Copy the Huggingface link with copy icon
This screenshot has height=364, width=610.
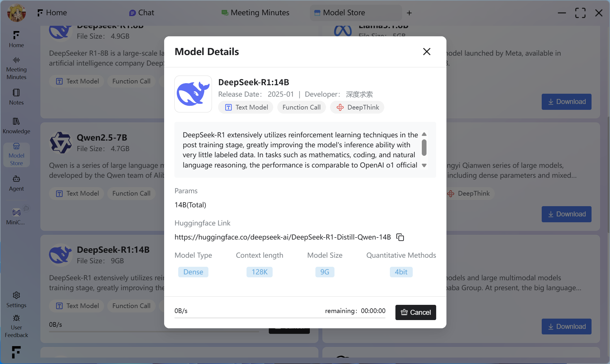[x=400, y=237]
